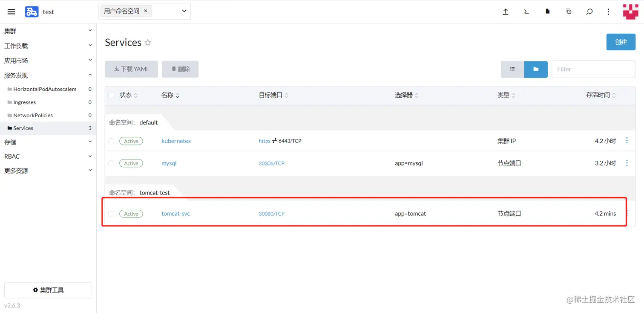The height and width of the screenshot is (313, 644).
Task: Sort by 存活时间 column
Action: tap(601, 95)
